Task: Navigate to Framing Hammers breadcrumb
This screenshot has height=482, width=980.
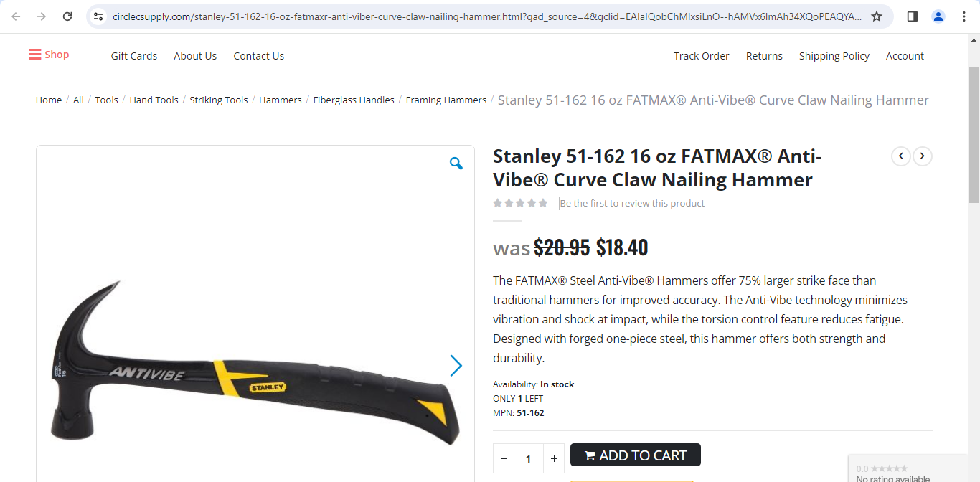Action: [x=446, y=100]
